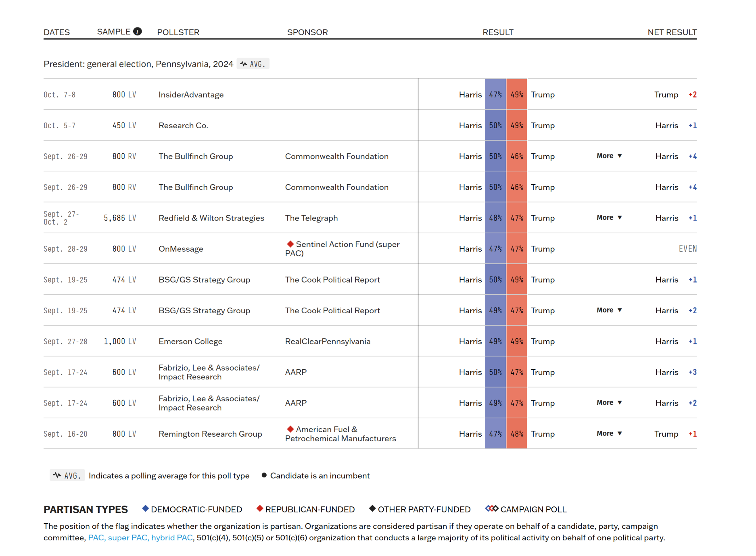Click OnMessage pollster name

[x=181, y=249]
